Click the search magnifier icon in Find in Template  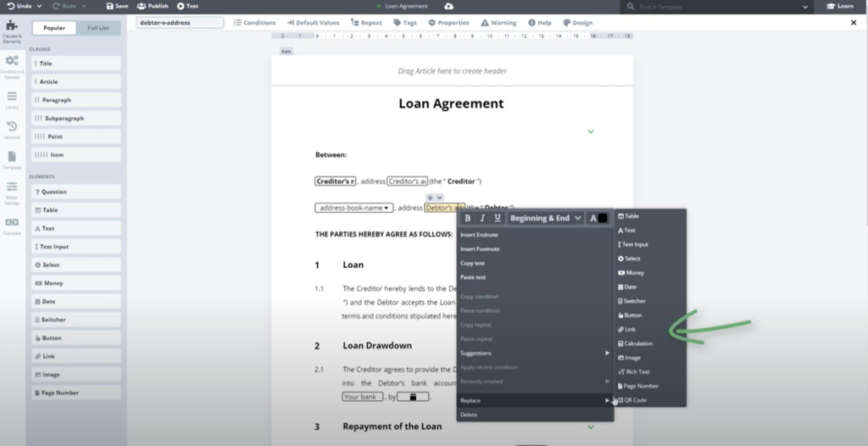[630, 7]
